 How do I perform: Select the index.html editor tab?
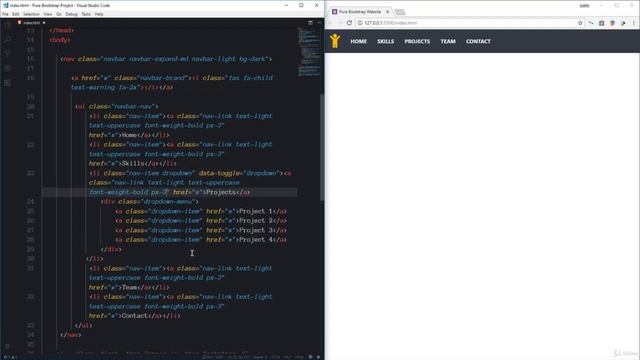coord(31,22)
